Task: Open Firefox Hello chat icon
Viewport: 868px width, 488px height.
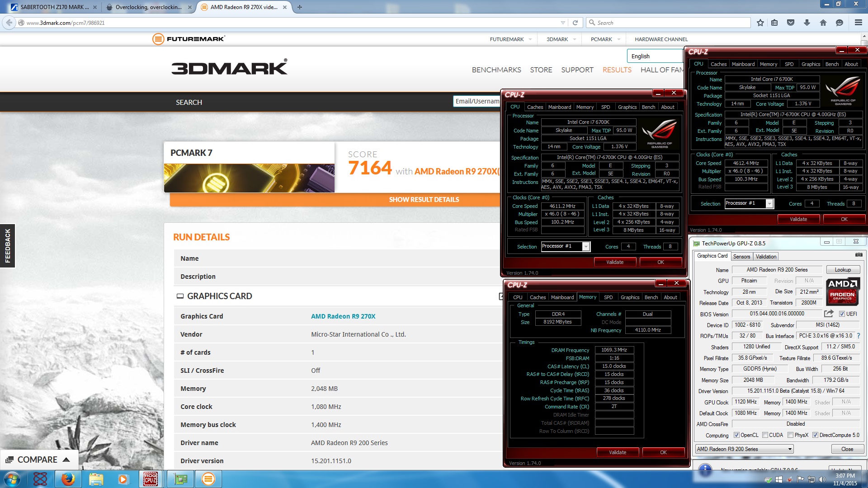Action: tap(840, 23)
